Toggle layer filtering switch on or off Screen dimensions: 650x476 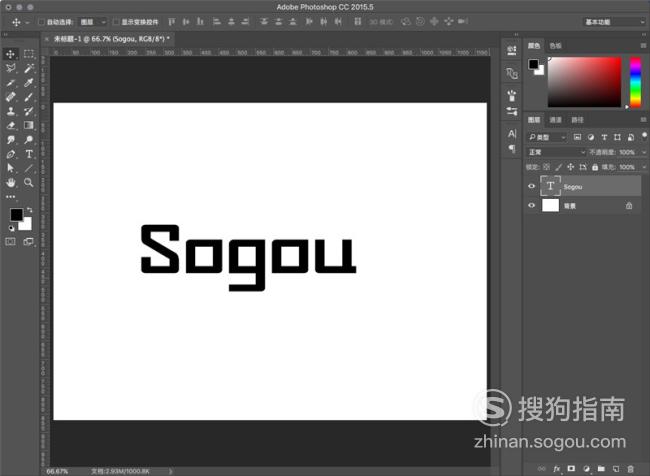(x=644, y=136)
